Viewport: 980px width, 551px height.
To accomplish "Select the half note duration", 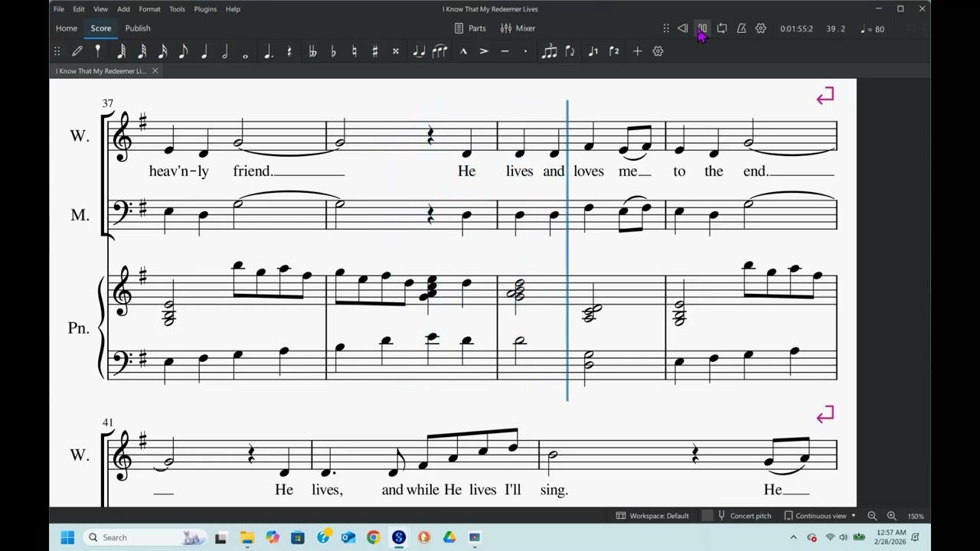I will (x=225, y=51).
